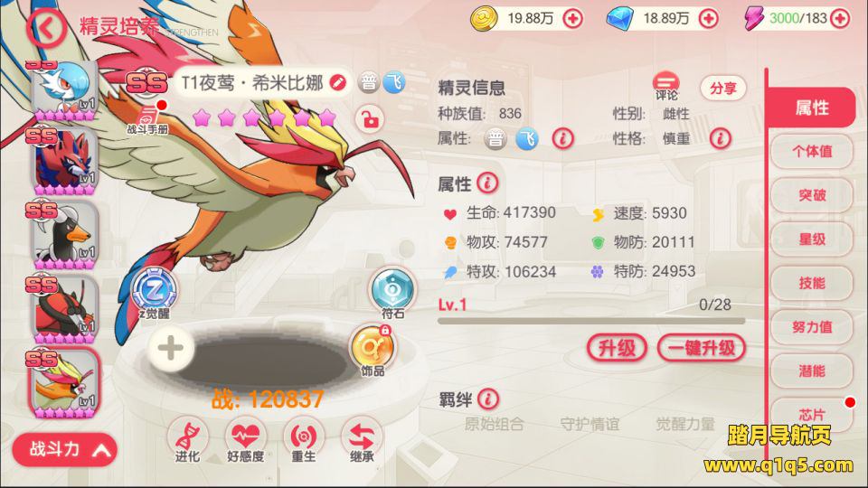Open the Z觉醒 awakening icon

tap(155, 292)
